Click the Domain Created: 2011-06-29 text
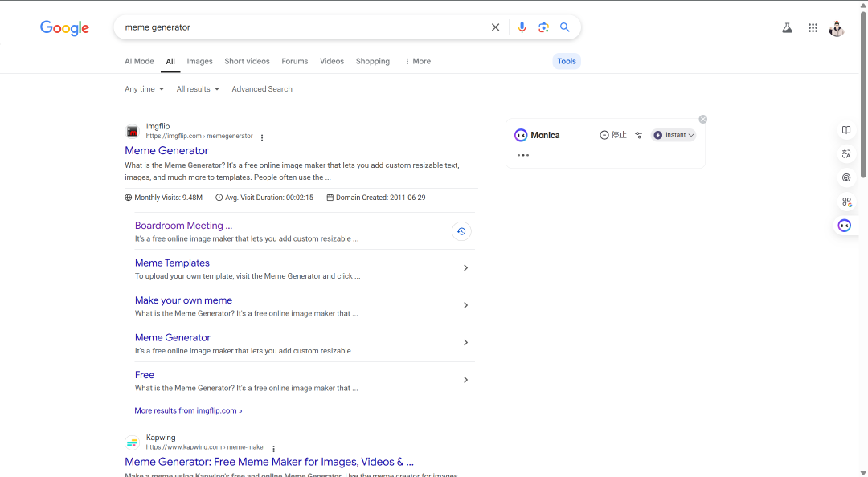The width and height of the screenshot is (868, 477). coord(381,198)
